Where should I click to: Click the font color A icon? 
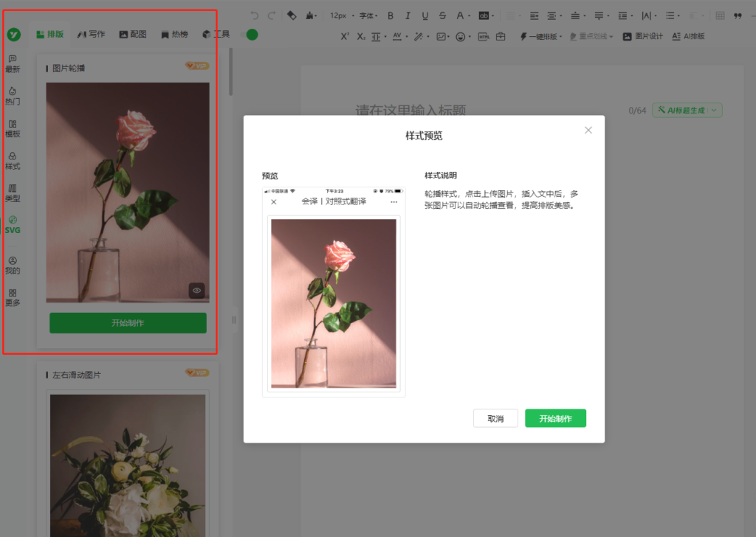tap(460, 16)
